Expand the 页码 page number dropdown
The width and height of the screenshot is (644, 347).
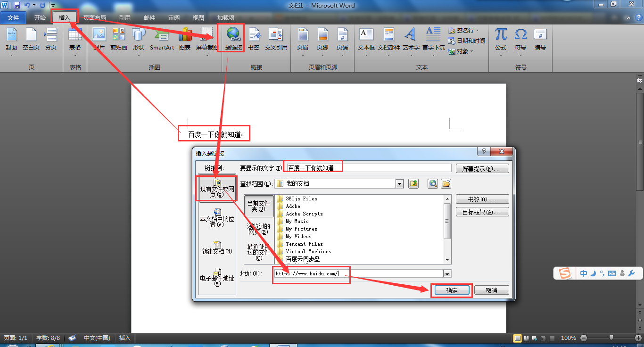[342, 55]
